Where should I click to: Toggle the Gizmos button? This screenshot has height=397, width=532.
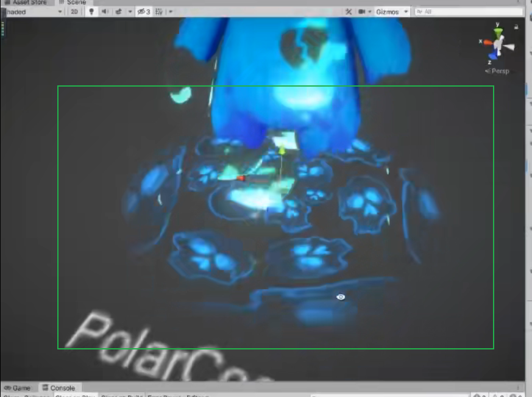[x=387, y=12]
